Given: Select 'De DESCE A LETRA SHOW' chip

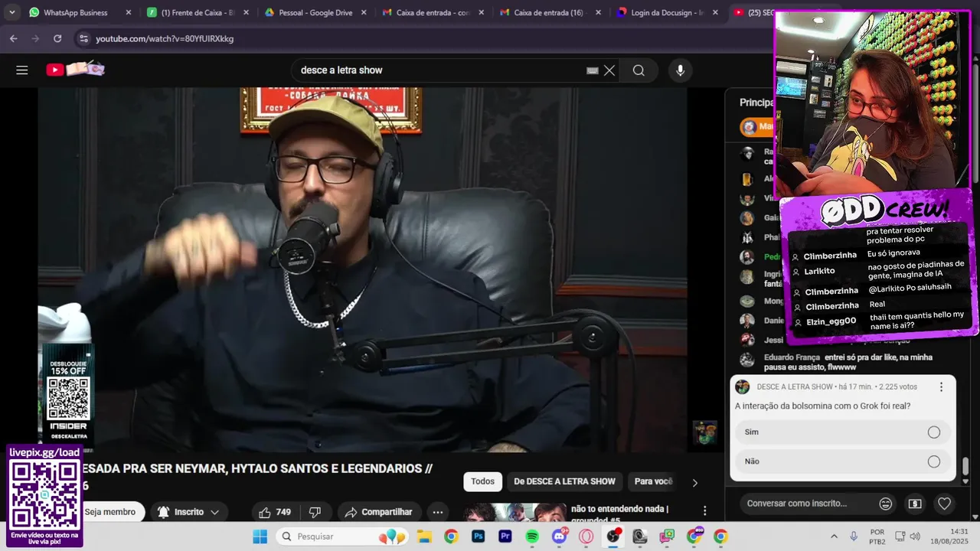Looking at the screenshot, I should click(564, 481).
